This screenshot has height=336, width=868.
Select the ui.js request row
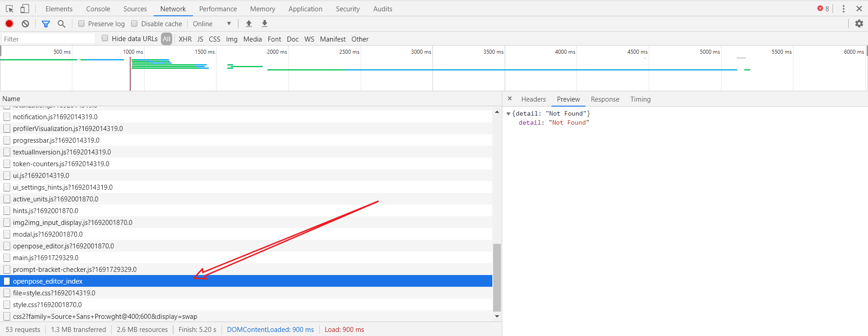[246, 175]
